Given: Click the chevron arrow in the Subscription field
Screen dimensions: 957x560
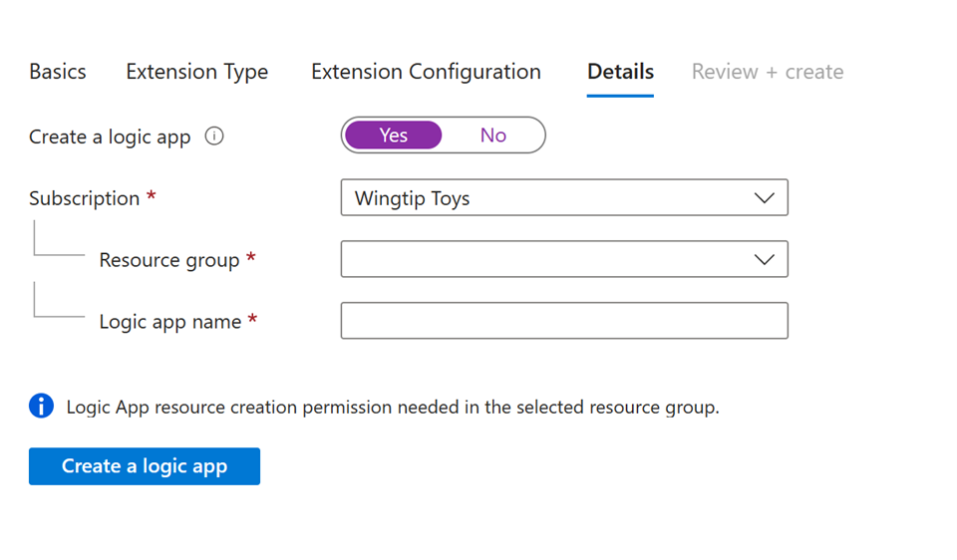Looking at the screenshot, I should pos(764,198).
